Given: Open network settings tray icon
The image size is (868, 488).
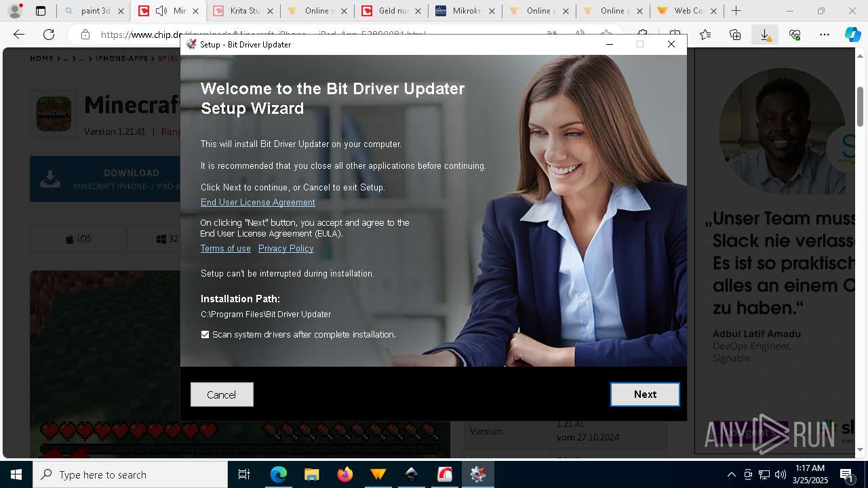Looking at the screenshot, I should point(764,474).
